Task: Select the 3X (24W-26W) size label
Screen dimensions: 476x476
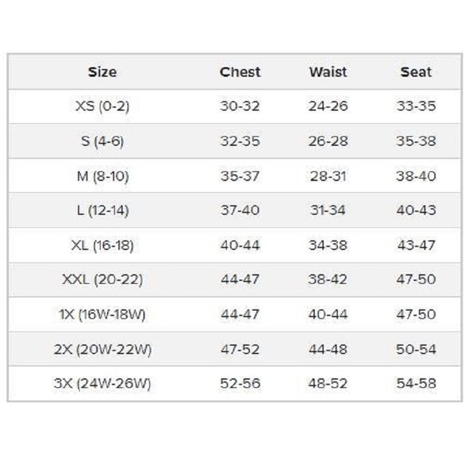Action: pyautogui.click(x=102, y=384)
